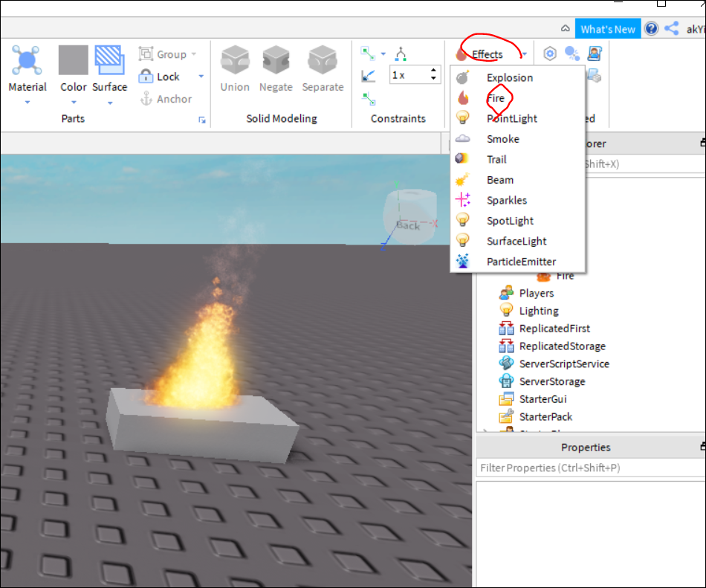Toggle the constraint details icon
Image resolution: width=706 pixels, height=588 pixels.
click(x=369, y=76)
